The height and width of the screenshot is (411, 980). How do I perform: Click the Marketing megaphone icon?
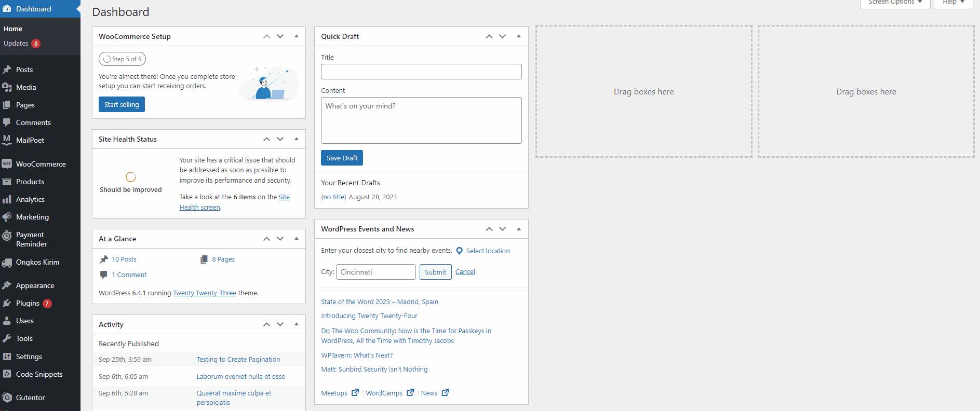tap(7, 217)
